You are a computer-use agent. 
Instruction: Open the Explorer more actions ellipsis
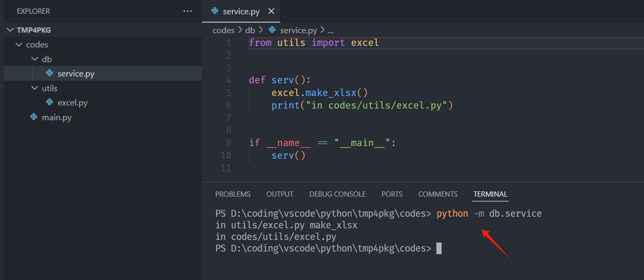[188, 11]
